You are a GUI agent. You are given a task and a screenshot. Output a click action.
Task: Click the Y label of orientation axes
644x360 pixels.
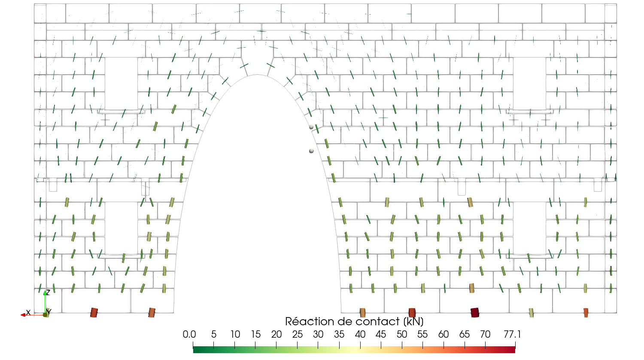click(x=49, y=312)
